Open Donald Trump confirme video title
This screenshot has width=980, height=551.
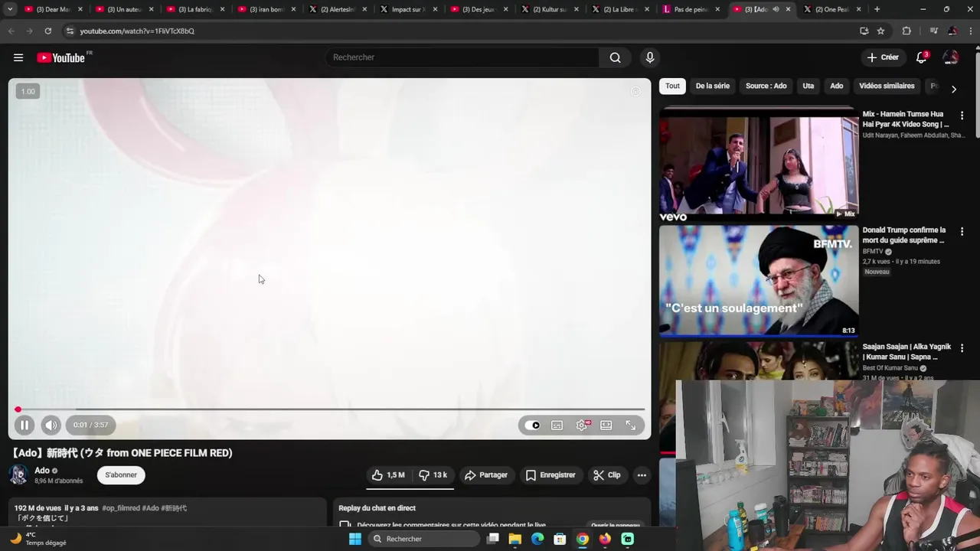point(904,235)
